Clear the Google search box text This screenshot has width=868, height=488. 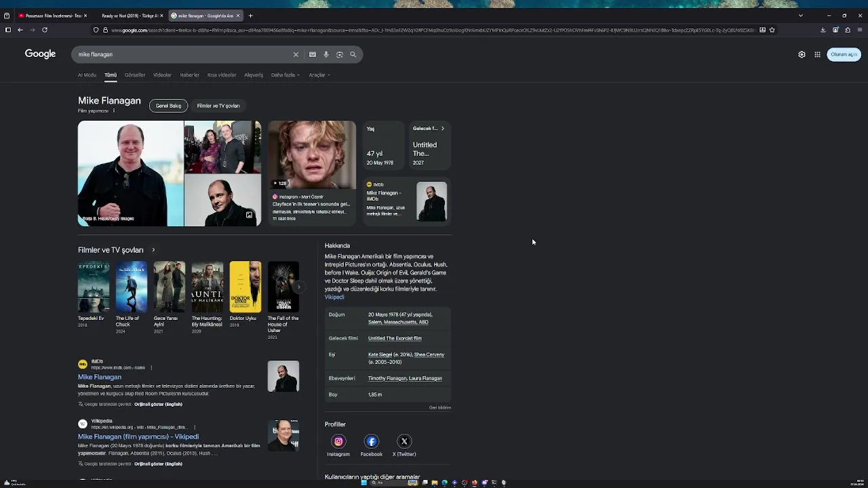296,54
